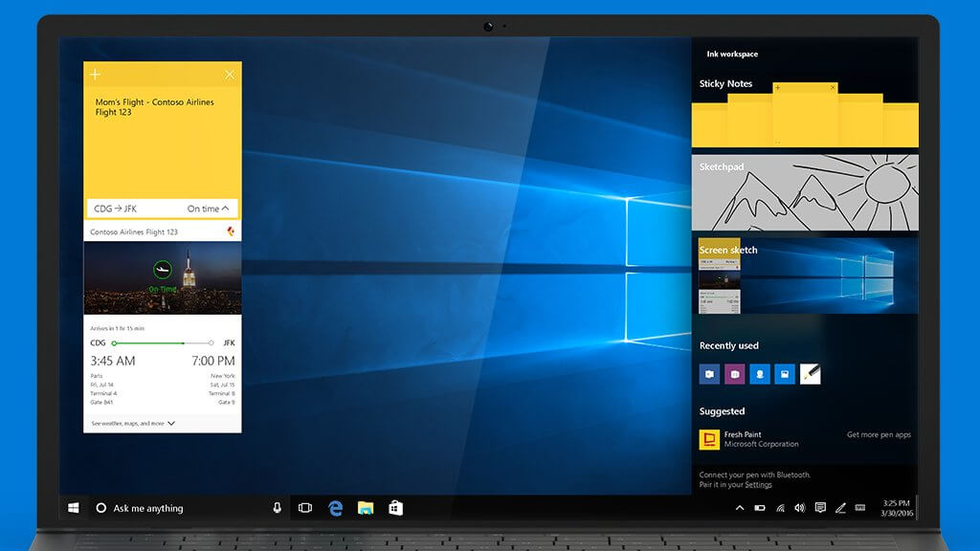Open Task View from the taskbar
The width and height of the screenshot is (980, 551).
304,508
